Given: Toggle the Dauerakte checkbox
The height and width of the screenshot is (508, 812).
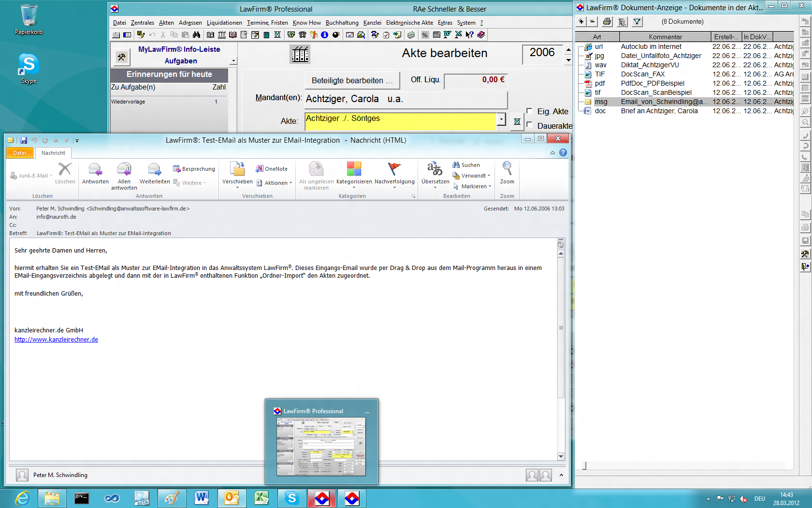Looking at the screenshot, I should click(529, 125).
